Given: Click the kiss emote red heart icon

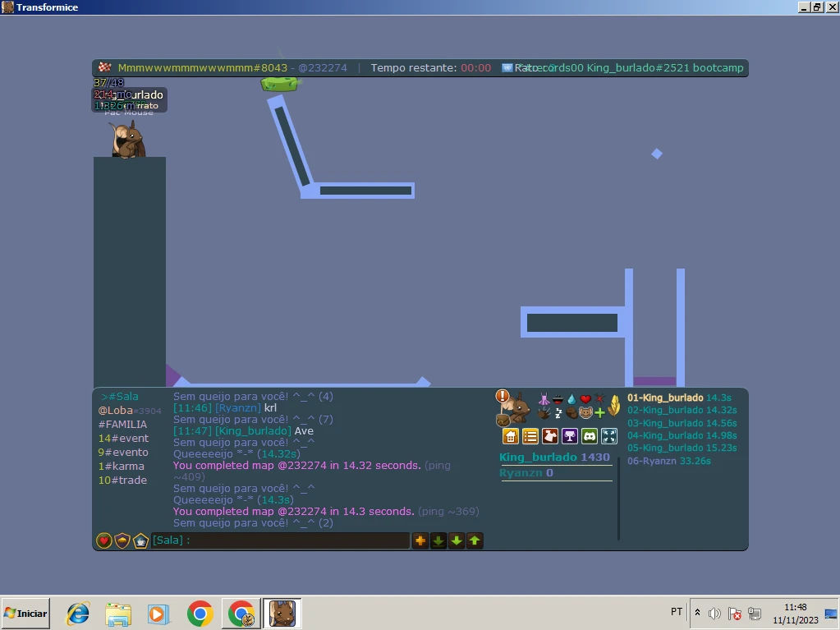Looking at the screenshot, I should click(585, 399).
